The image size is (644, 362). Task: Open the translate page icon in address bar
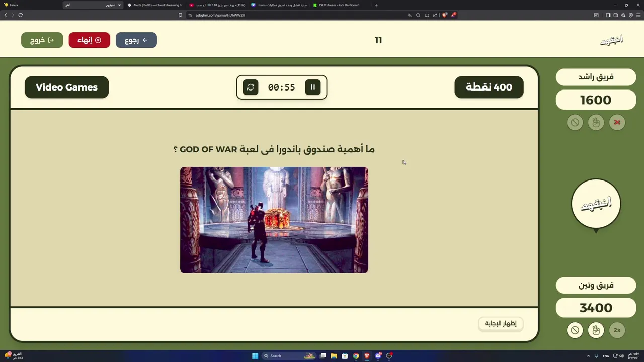410,15
